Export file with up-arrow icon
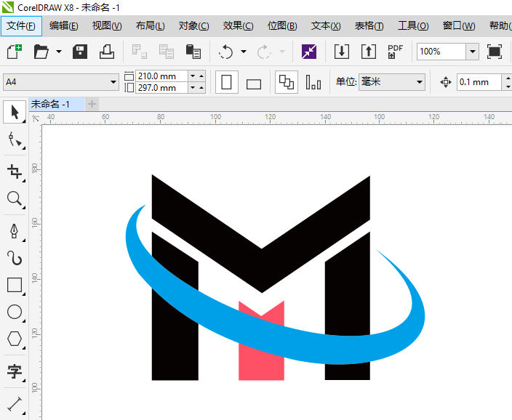The height and width of the screenshot is (420, 512). click(x=368, y=52)
